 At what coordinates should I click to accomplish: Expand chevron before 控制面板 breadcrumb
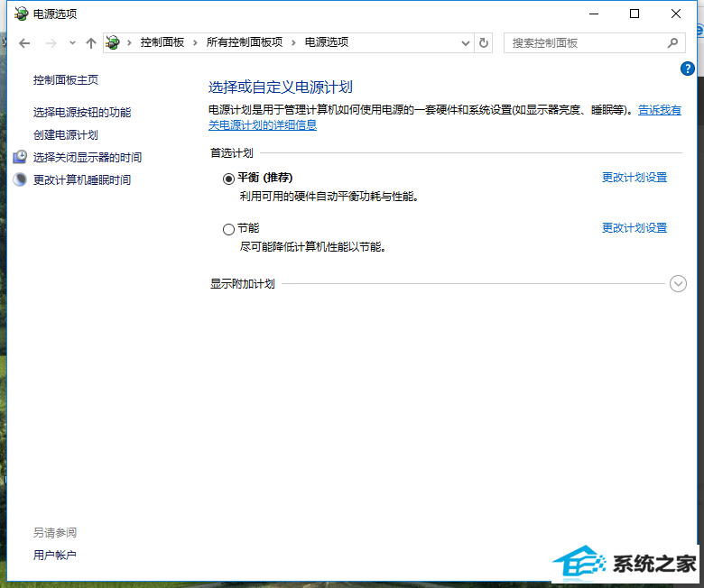pyautogui.click(x=129, y=43)
